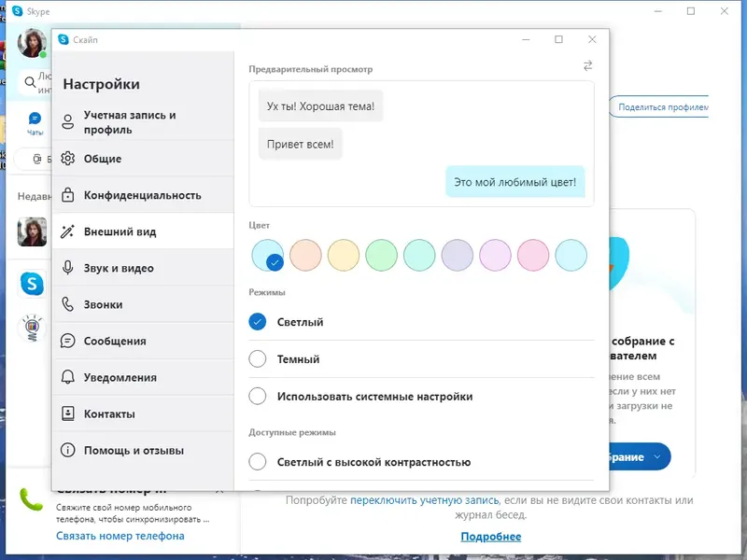Click the swap preview arrows icon
Viewport: 747px width, 560px height.
[x=588, y=65]
